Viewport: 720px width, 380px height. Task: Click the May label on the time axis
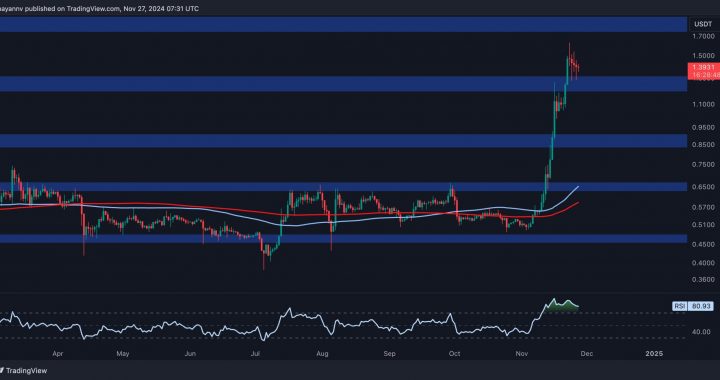[x=123, y=354]
